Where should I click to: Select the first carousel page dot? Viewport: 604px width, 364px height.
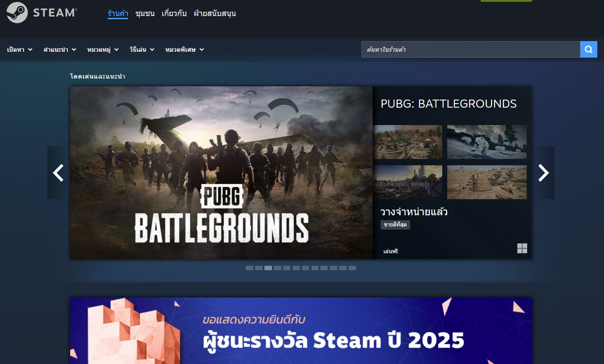click(249, 268)
